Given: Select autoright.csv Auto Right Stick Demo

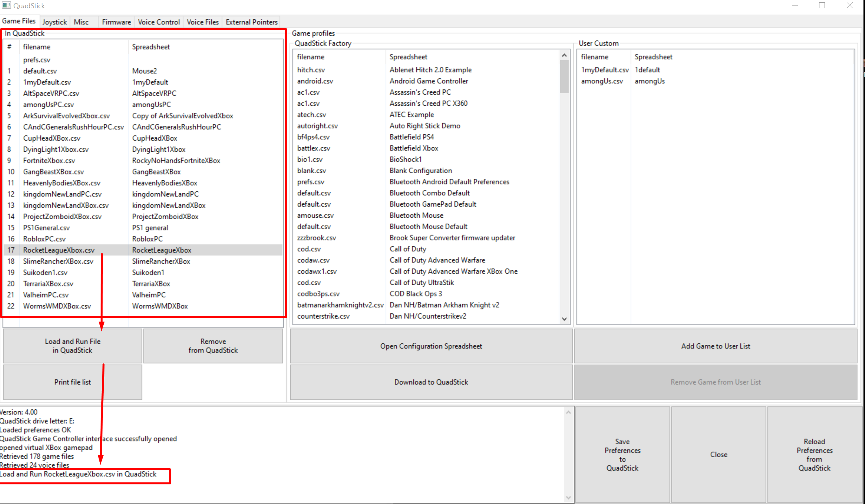Looking at the screenshot, I should [x=427, y=126].
